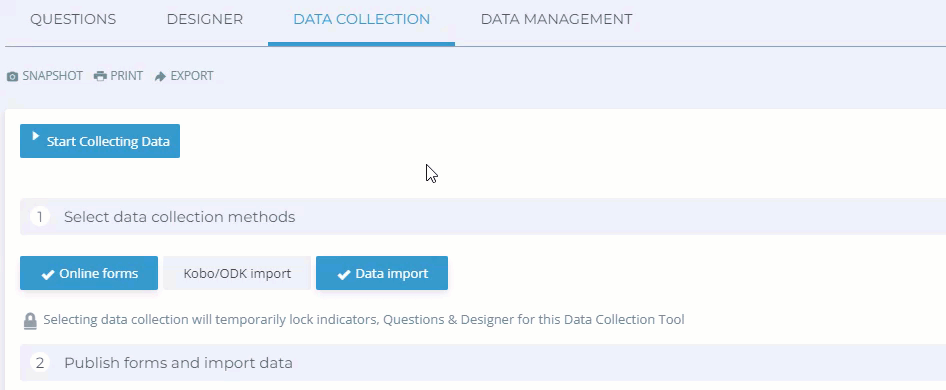Select the Data Collection tab
946x390 pixels.
click(361, 19)
